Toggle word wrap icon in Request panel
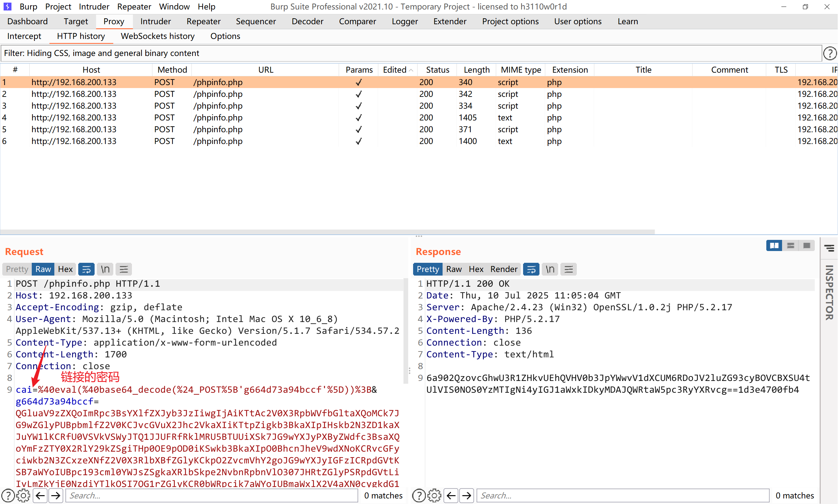 [x=86, y=269]
